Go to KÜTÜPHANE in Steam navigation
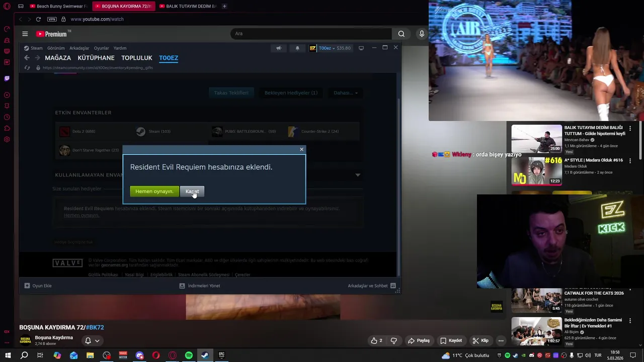644x362 pixels. 96,58
